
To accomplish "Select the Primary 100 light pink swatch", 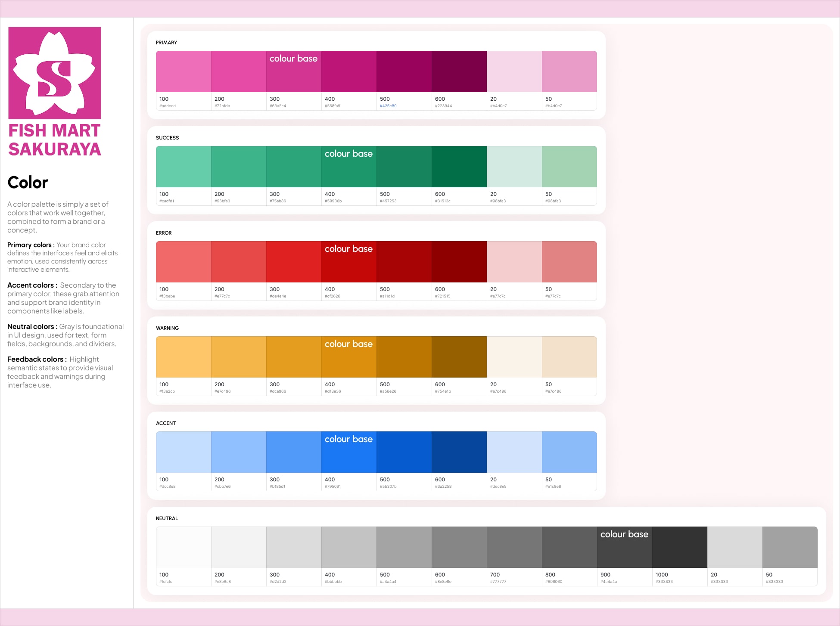I will (x=184, y=71).
